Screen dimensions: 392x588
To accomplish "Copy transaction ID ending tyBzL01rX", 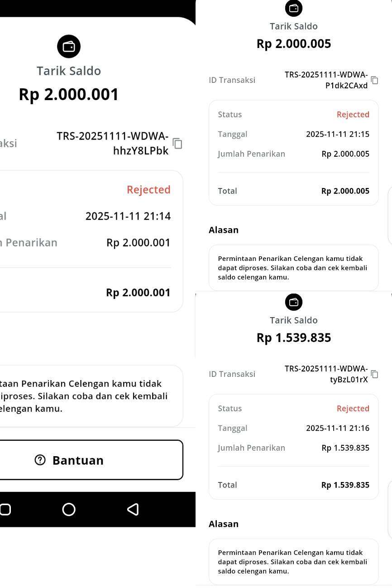I will coord(374,374).
